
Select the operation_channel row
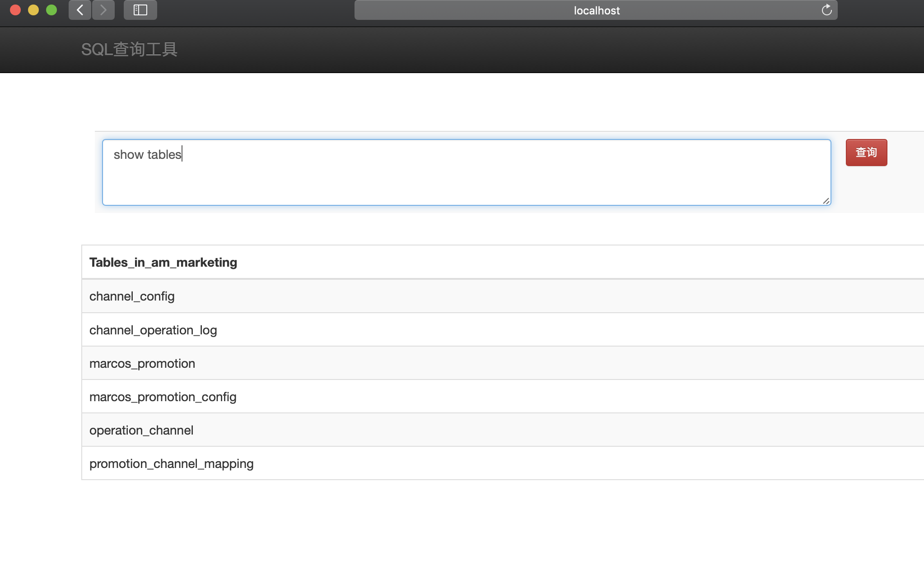(x=141, y=430)
